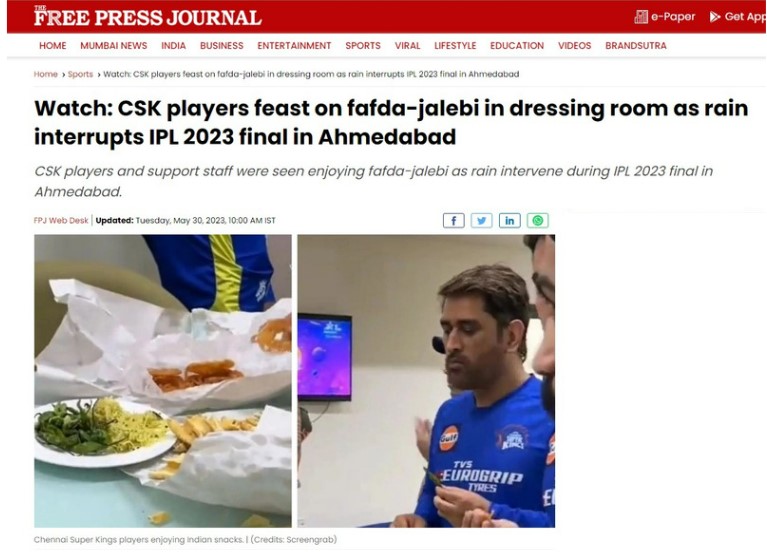Image resolution: width=767 pixels, height=552 pixels.
Task: Open the INDIA menu section
Action: [x=174, y=46]
